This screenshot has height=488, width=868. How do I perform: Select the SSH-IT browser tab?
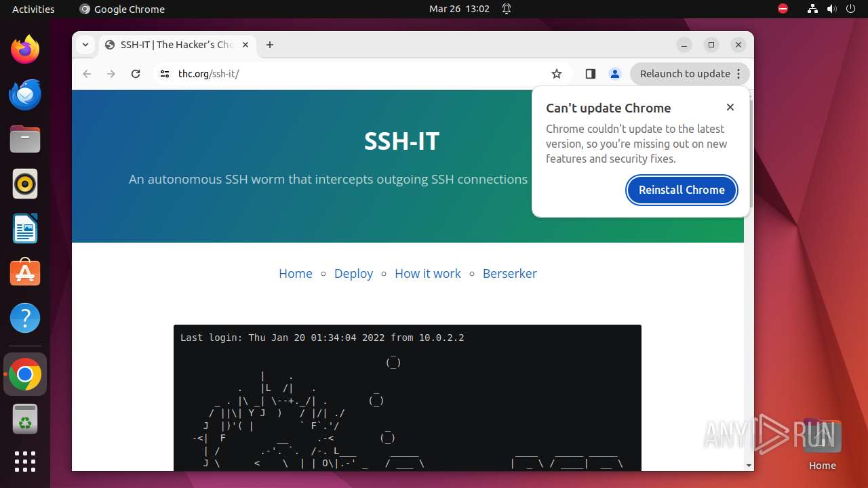pyautogui.click(x=178, y=45)
